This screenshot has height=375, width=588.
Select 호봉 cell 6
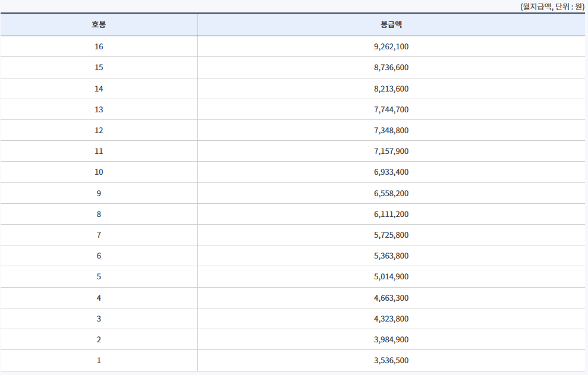click(x=99, y=256)
